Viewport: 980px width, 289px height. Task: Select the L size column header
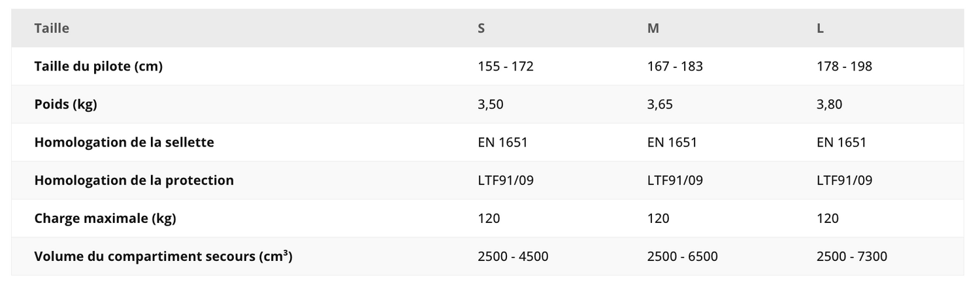(820, 28)
